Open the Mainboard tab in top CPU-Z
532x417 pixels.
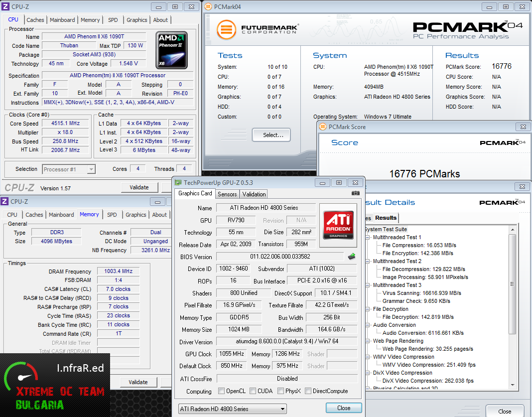coord(62,20)
